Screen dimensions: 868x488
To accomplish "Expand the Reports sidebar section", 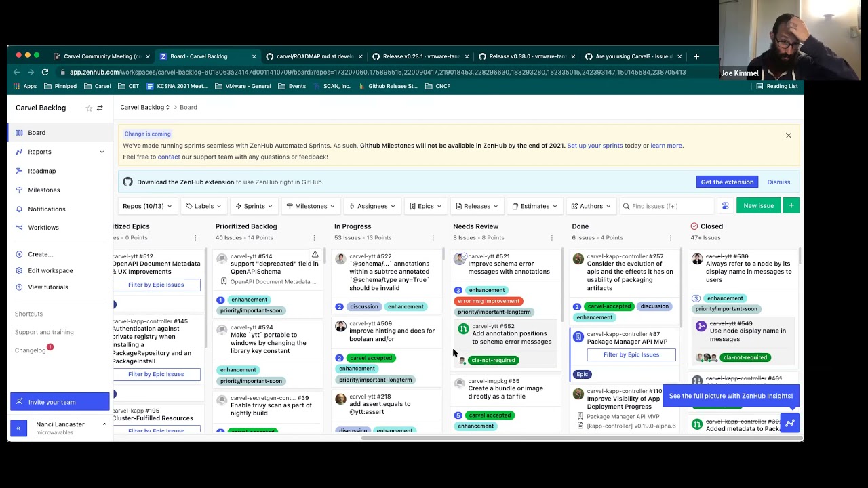I will click(x=102, y=152).
